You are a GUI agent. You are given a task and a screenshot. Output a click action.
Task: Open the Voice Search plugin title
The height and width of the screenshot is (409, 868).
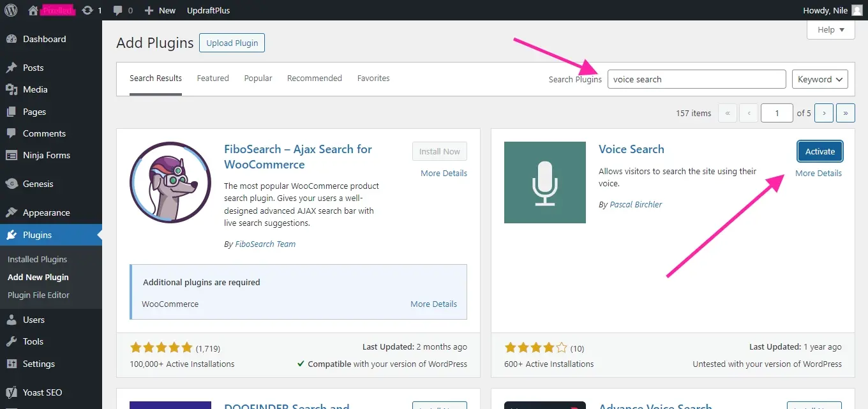coord(631,149)
